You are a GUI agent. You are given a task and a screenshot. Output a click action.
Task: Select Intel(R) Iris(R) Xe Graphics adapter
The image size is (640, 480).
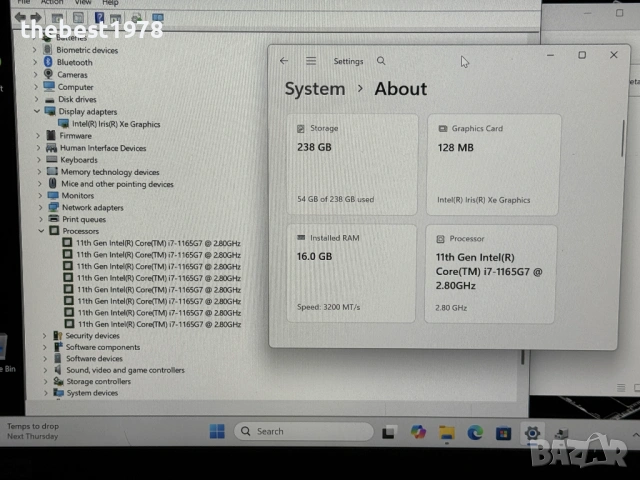click(x=116, y=124)
